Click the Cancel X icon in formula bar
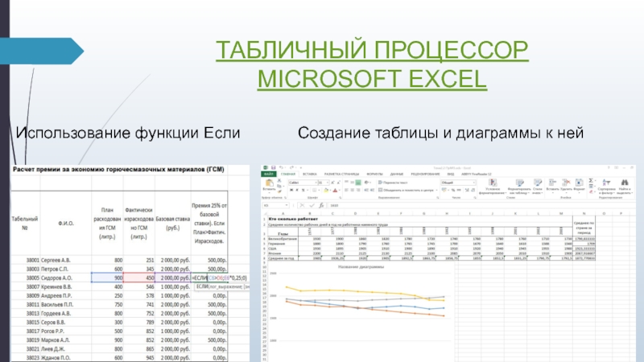 click(x=302, y=205)
